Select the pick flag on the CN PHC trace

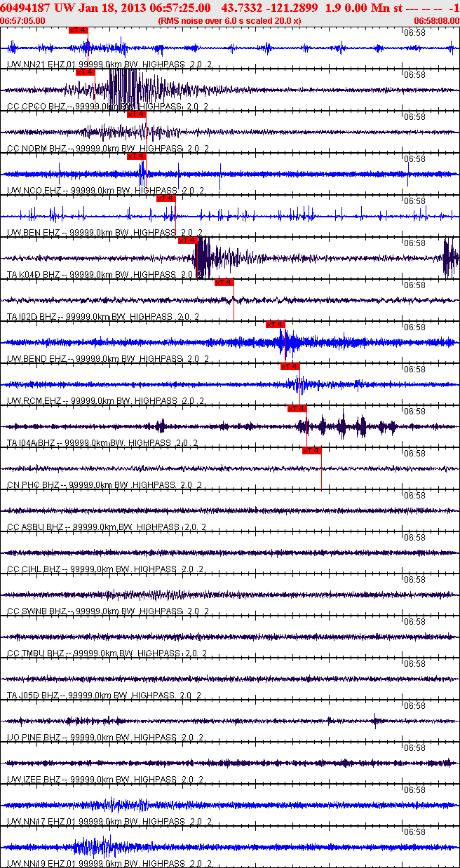[x=312, y=451]
